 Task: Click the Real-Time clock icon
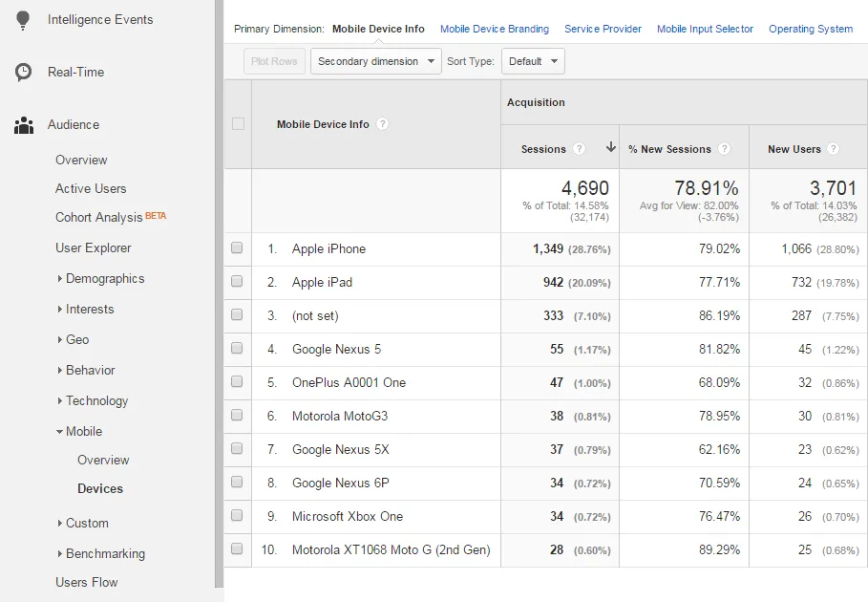pyautogui.click(x=24, y=73)
